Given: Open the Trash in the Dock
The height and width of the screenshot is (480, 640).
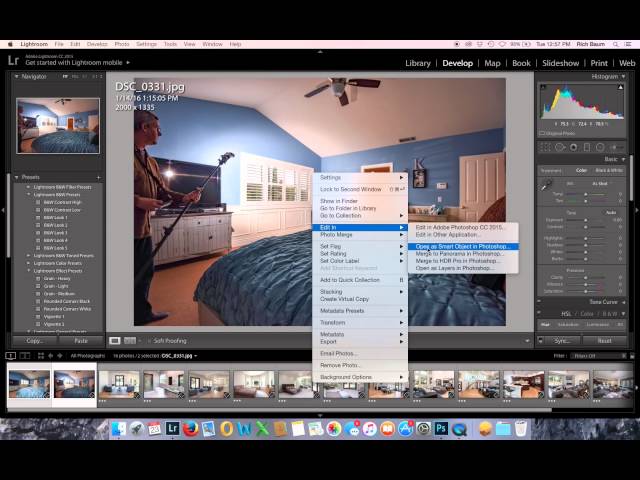Looking at the screenshot, I should coord(521,429).
